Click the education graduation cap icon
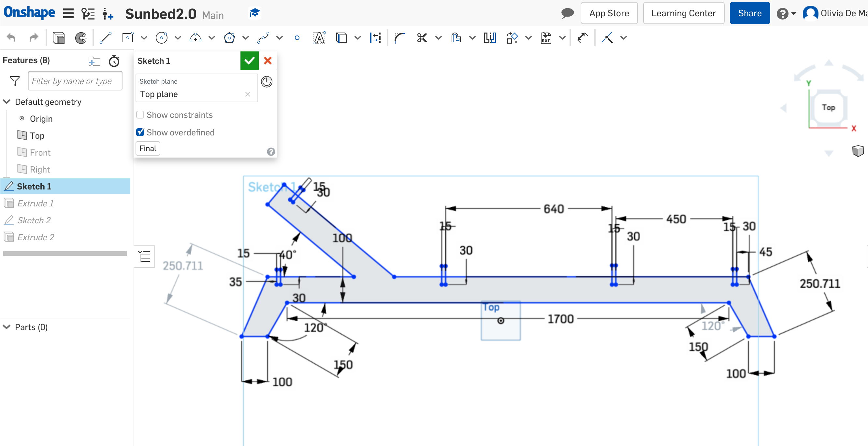This screenshot has width=868, height=446. tap(255, 13)
